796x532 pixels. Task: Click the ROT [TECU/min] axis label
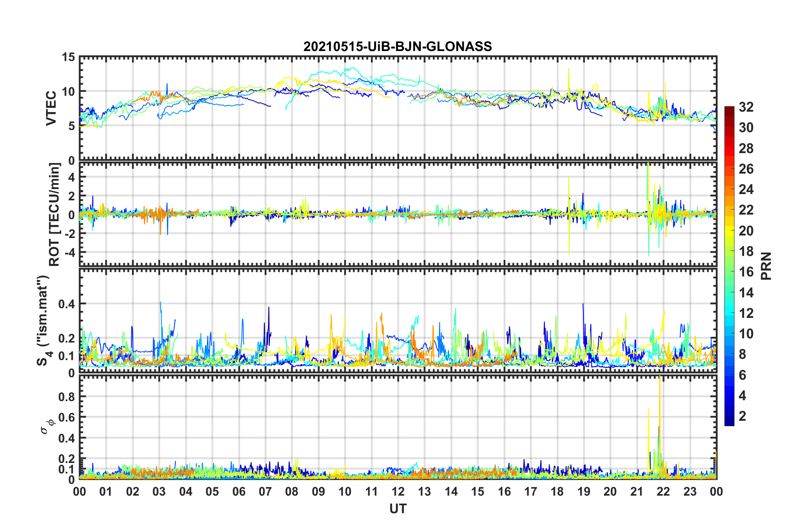[x=54, y=215]
